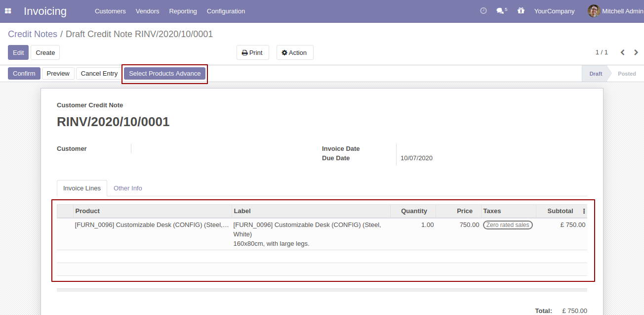Open the Customers menu

tap(110, 11)
